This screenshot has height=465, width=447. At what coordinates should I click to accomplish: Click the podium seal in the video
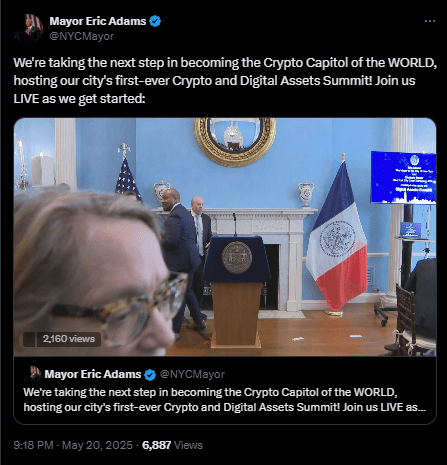pyautogui.click(x=237, y=258)
